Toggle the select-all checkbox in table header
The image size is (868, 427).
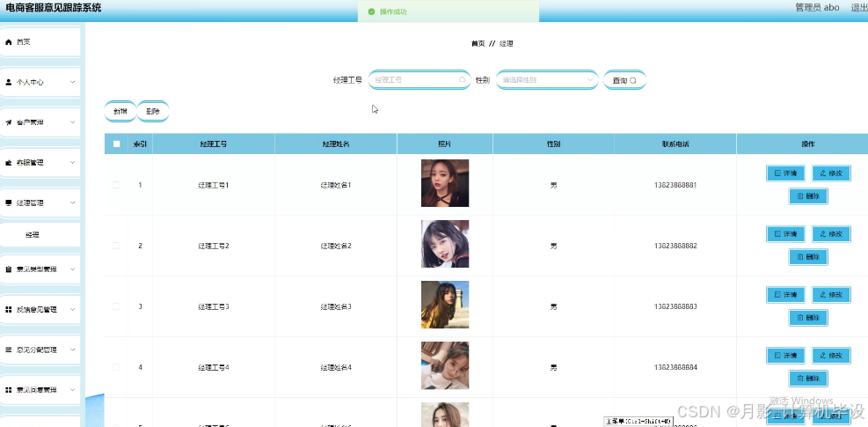pos(116,144)
